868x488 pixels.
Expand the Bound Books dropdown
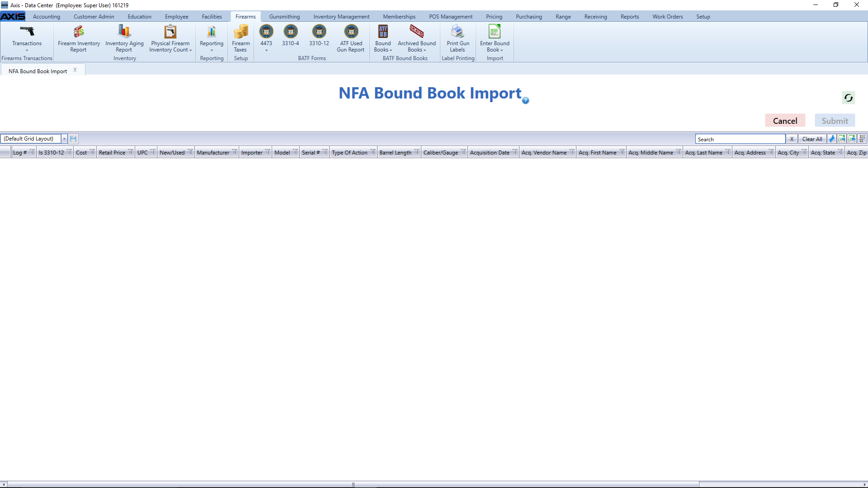pos(391,50)
